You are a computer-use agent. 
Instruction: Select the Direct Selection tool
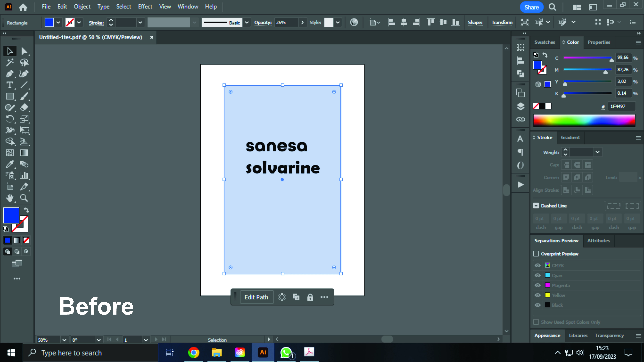(x=24, y=51)
